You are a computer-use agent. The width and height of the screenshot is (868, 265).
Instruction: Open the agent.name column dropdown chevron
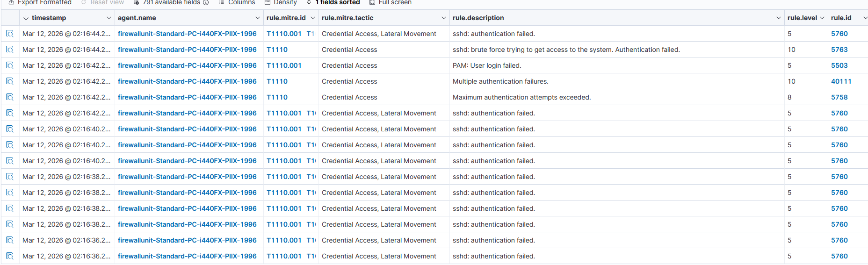tap(258, 18)
